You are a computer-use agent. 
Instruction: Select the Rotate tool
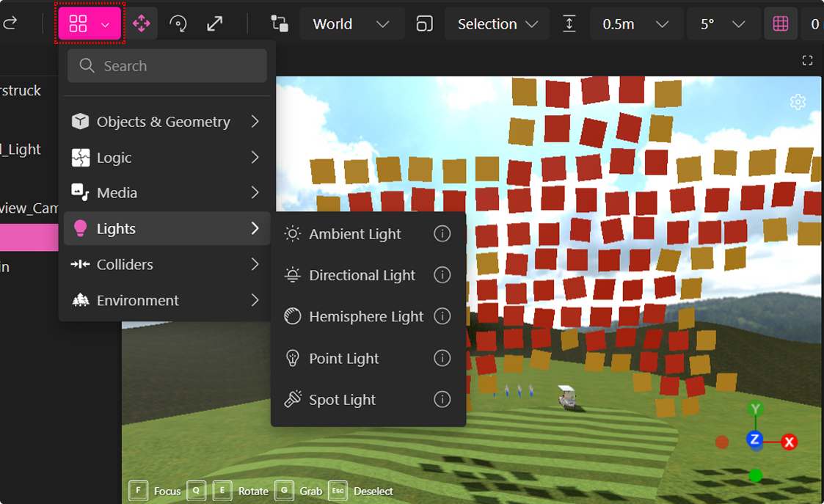click(178, 23)
